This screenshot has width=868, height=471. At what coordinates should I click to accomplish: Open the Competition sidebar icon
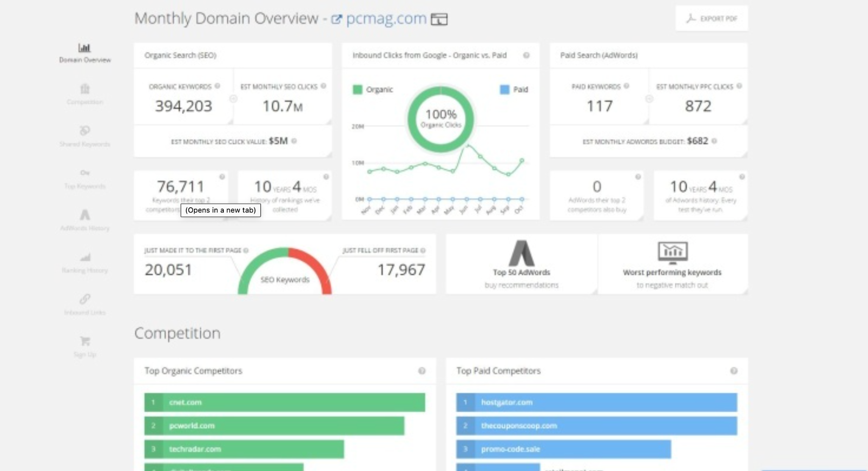85,89
